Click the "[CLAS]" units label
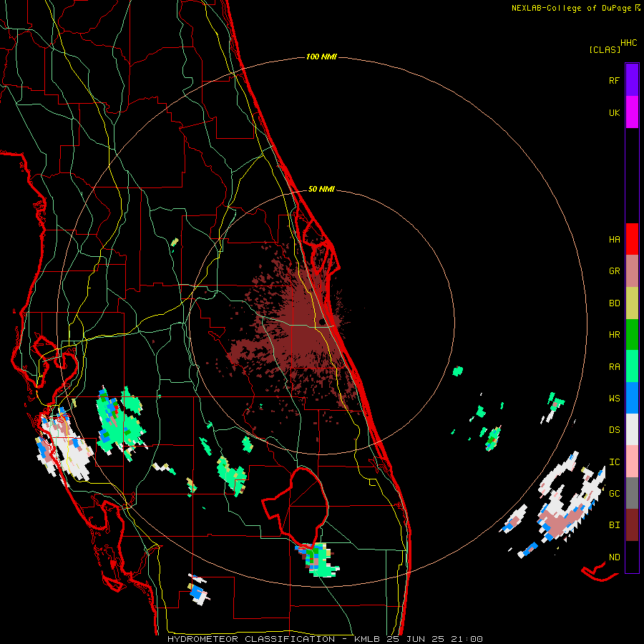Viewport: 644px width, 644px height. click(x=605, y=49)
